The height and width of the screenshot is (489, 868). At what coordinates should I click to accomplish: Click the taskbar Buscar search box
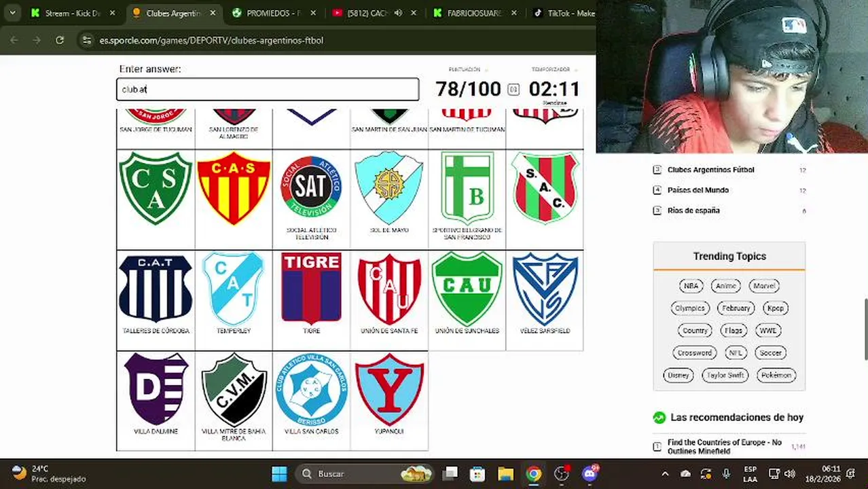366,474
